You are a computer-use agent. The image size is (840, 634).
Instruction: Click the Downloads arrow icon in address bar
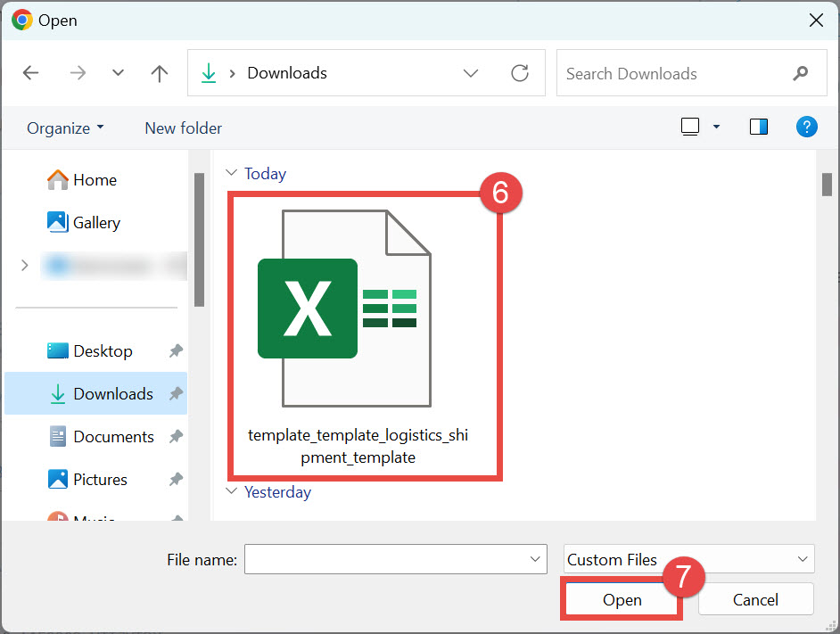coord(209,73)
